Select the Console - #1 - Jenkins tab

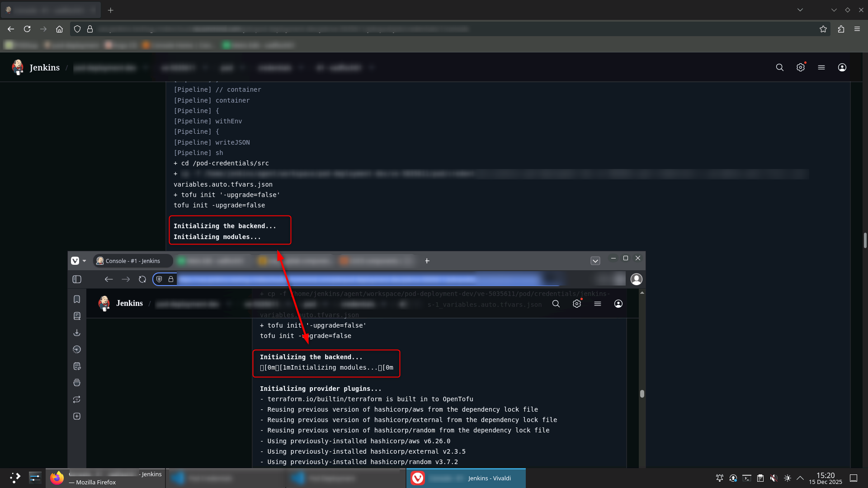(x=132, y=261)
